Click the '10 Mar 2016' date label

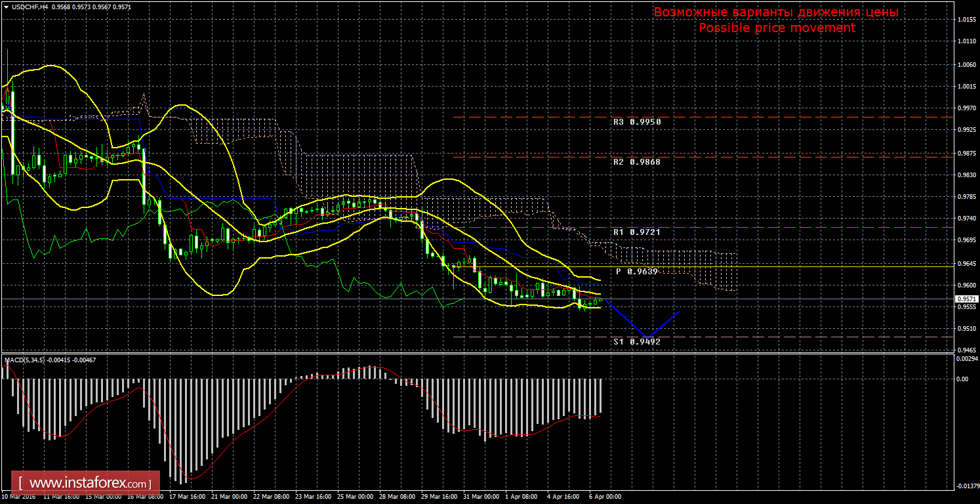(20, 497)
